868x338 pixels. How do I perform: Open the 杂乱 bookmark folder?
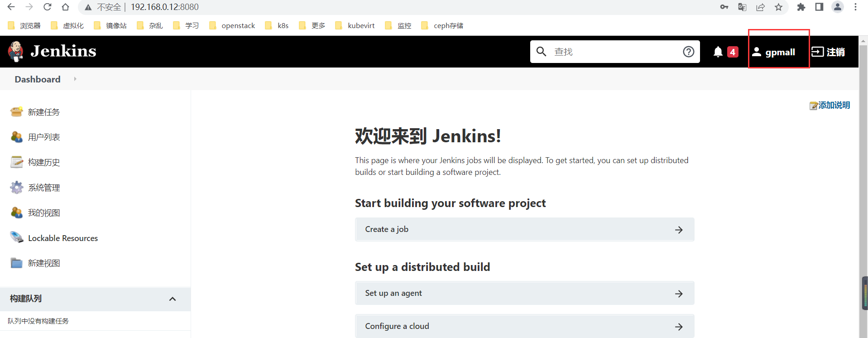(x=150, y=25)
